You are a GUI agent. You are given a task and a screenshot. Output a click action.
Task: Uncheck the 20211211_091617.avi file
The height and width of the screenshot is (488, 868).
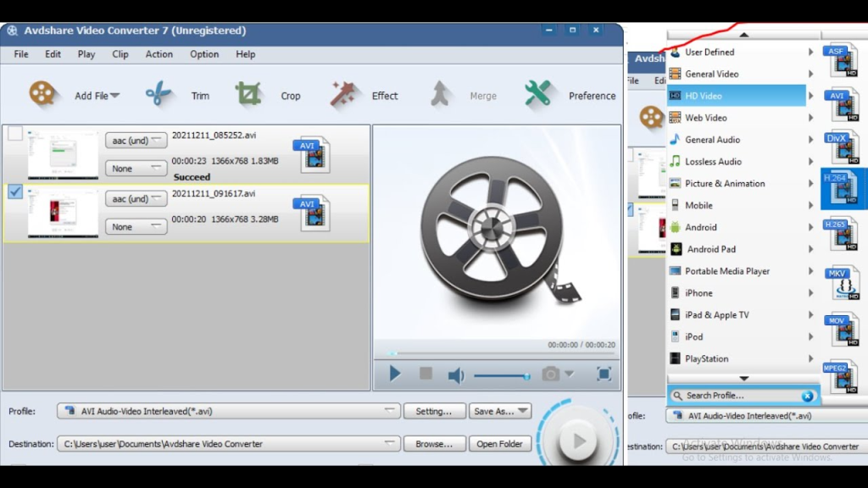(x=14, y=191)
